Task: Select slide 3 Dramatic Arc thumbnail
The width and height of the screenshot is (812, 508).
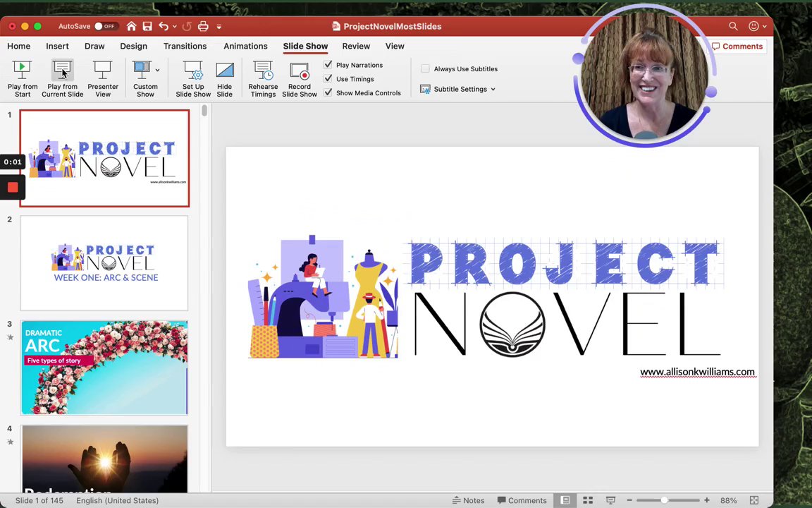Action: click(x=104, y=368)
